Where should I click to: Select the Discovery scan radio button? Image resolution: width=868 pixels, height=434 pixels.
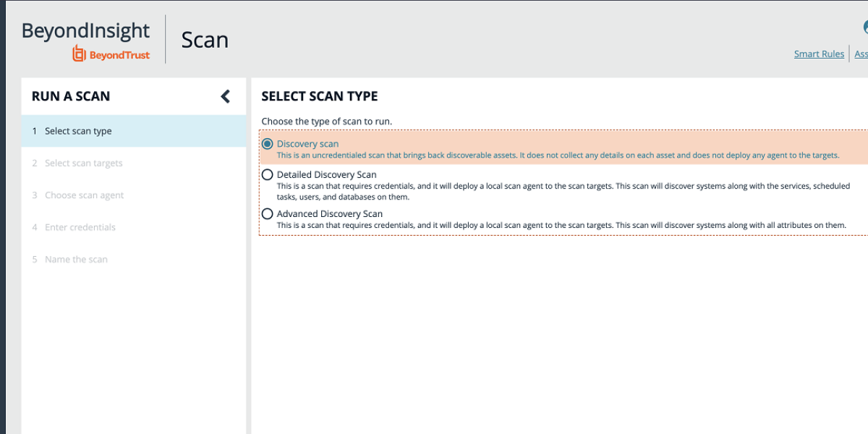pos(268,144)
